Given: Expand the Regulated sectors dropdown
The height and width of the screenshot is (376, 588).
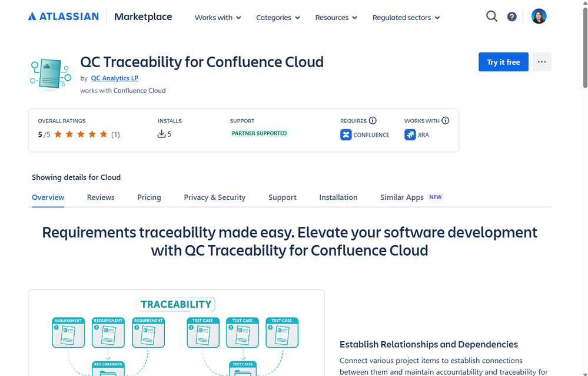Looking at the screenshot, I should coord(406,18).
